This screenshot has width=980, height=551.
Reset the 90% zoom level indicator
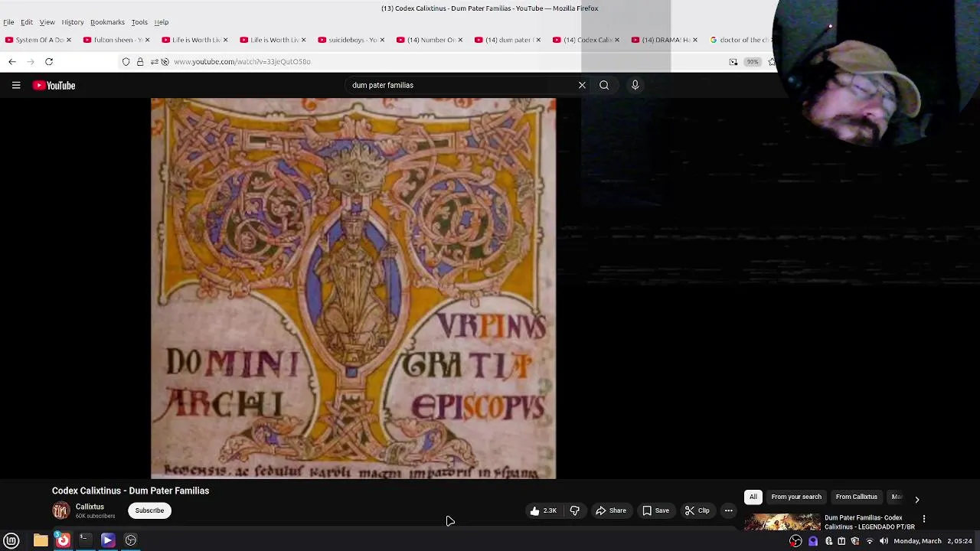[753, 61]
